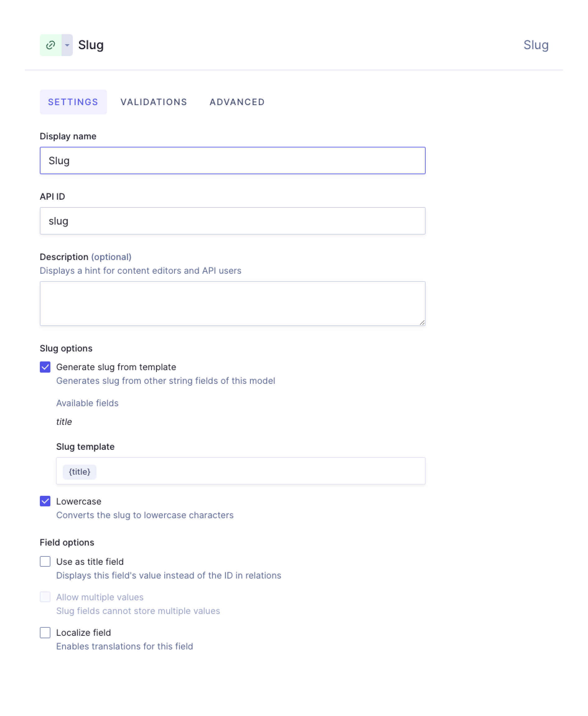Click the Available fields label
588x716 pixels.
click(87, 403)
